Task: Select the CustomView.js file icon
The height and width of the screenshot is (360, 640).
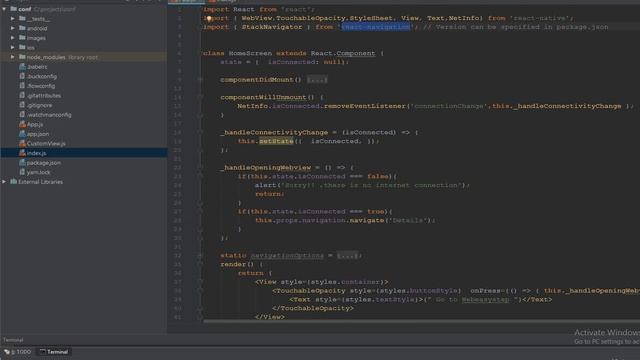Action: (22, 143)
